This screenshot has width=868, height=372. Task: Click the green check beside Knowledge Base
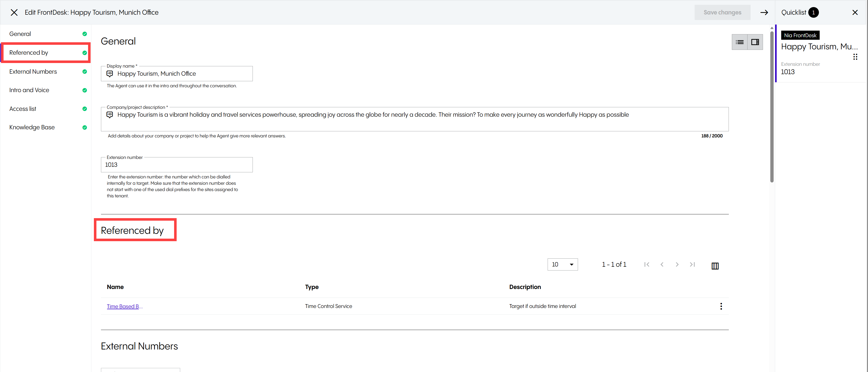pos(85,127)
